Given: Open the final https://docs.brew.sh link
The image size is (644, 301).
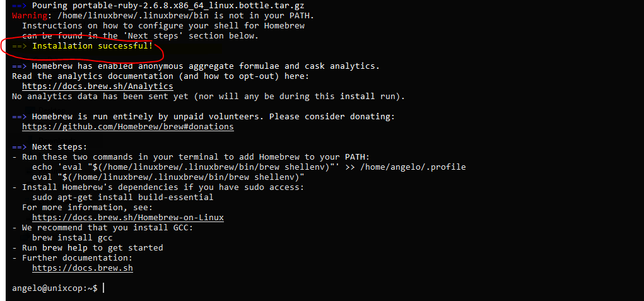Looking at the screenshot, I should click(x=83, y=268).
